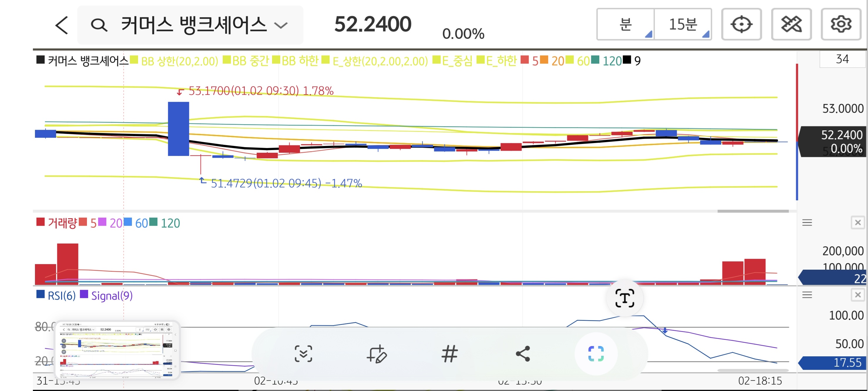
Task: Open the screenshot preview thumbnail
Action: [117, 350]
